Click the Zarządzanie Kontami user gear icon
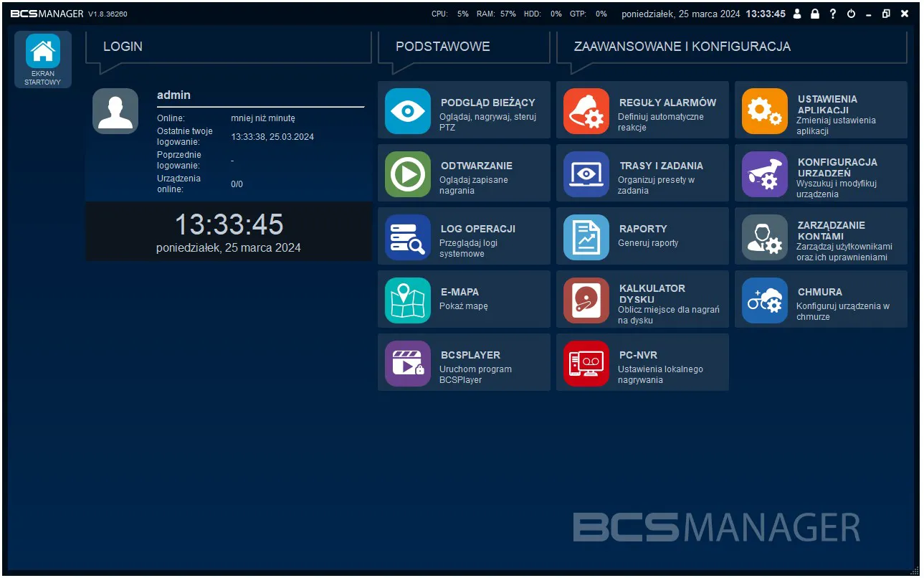Screen dimensions: 924x578 click(765, 237)
